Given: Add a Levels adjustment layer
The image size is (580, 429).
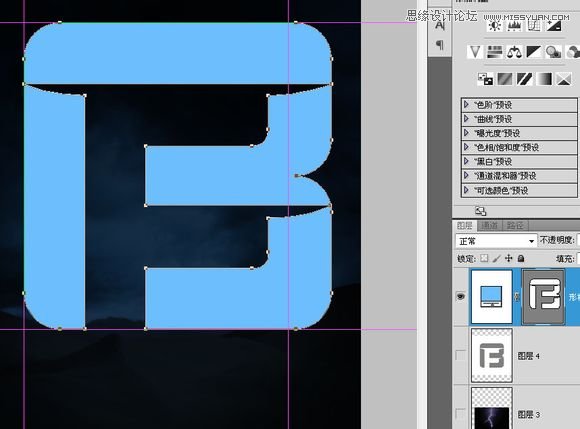Looking at the screenshot, I should [x=514, y=26].
